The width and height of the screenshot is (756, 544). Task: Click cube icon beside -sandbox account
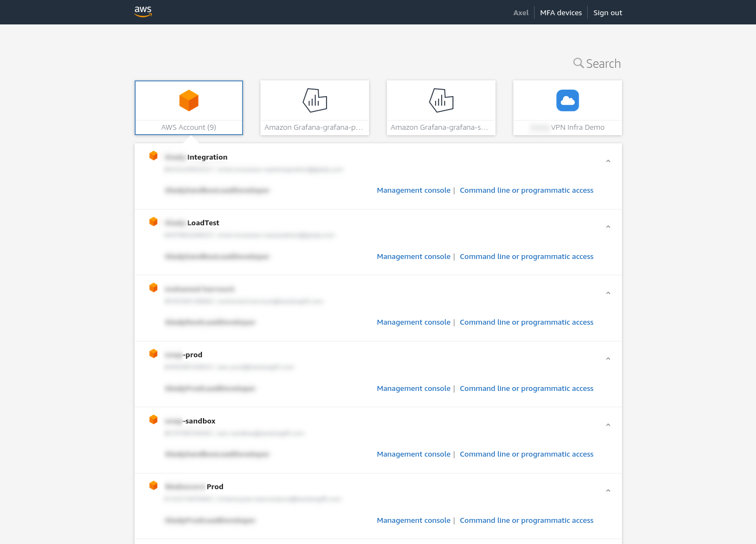pyautogui.click(x=154, y=420)
